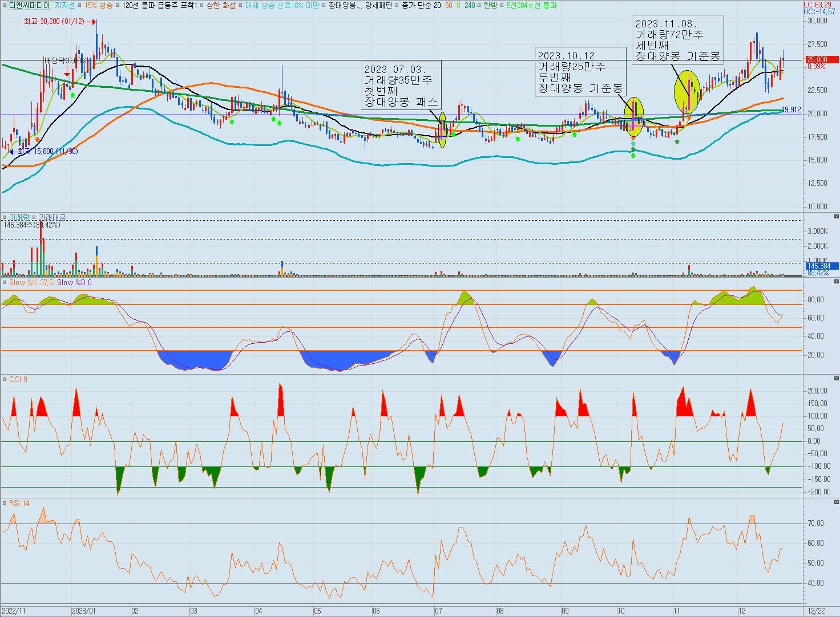
Task: Click the CCI 9 indicator label
Action: pyautogui.click(x=18, y=379)
